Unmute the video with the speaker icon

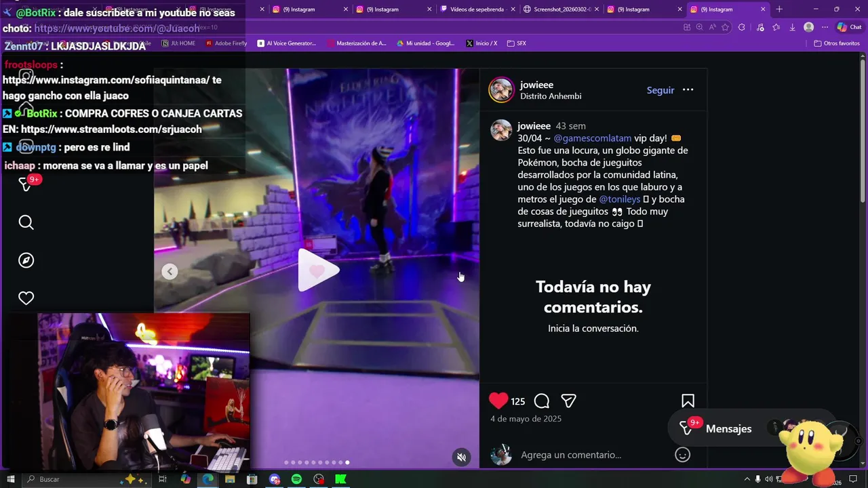coord(461,457)
